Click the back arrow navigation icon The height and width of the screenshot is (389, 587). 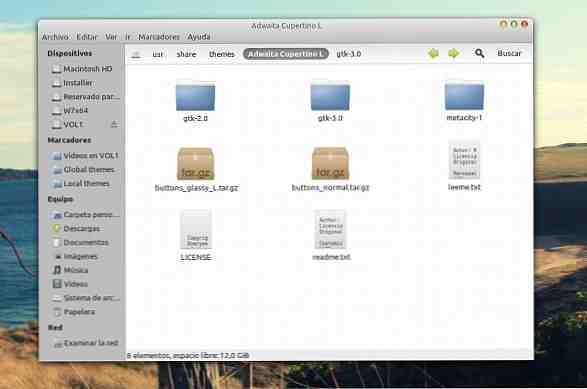coord(434,54)
